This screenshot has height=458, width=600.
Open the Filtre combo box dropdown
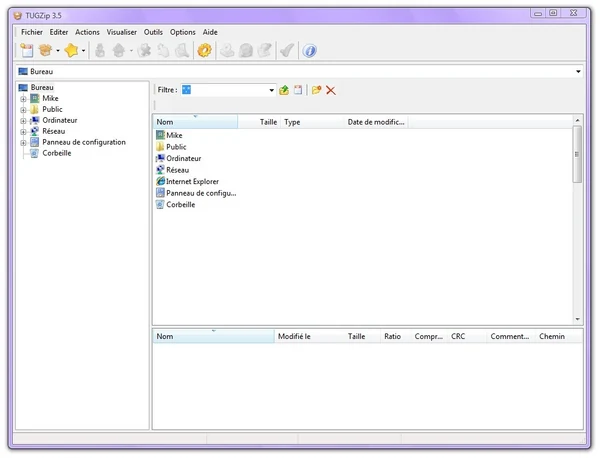click(x=271, y=90)
